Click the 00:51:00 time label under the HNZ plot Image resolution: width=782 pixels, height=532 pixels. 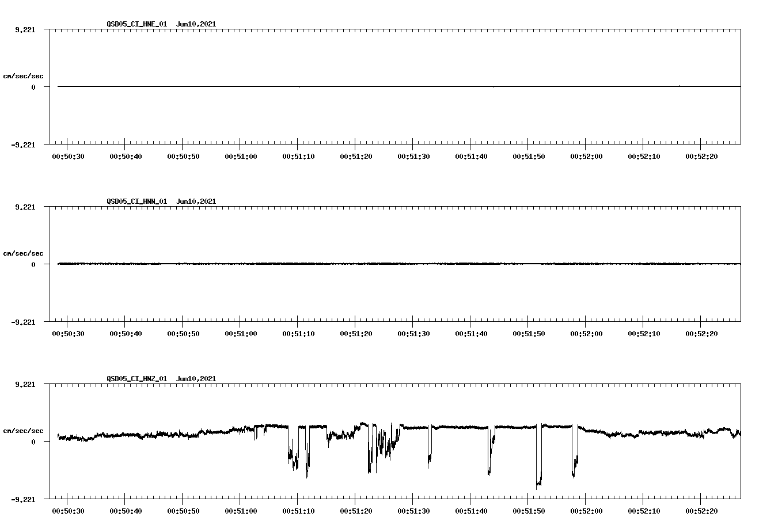[x=241, y=511]
